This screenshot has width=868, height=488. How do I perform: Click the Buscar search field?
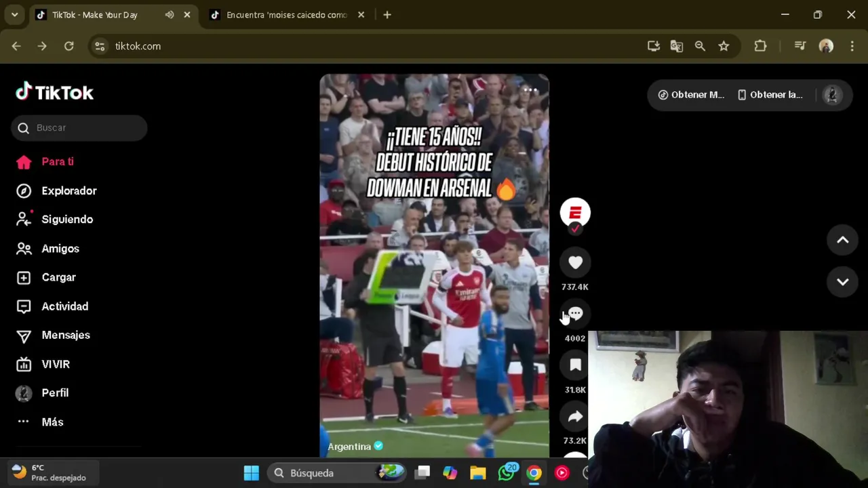79,127
